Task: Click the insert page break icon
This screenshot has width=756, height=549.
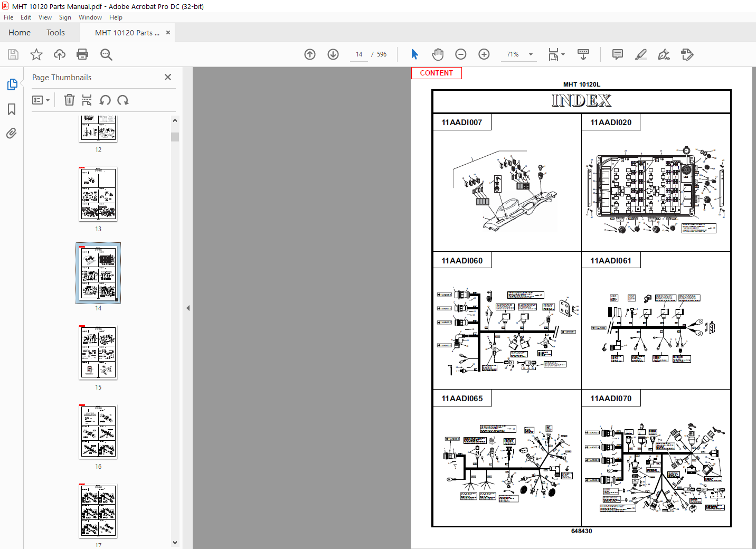Action: tap(87, 100)
